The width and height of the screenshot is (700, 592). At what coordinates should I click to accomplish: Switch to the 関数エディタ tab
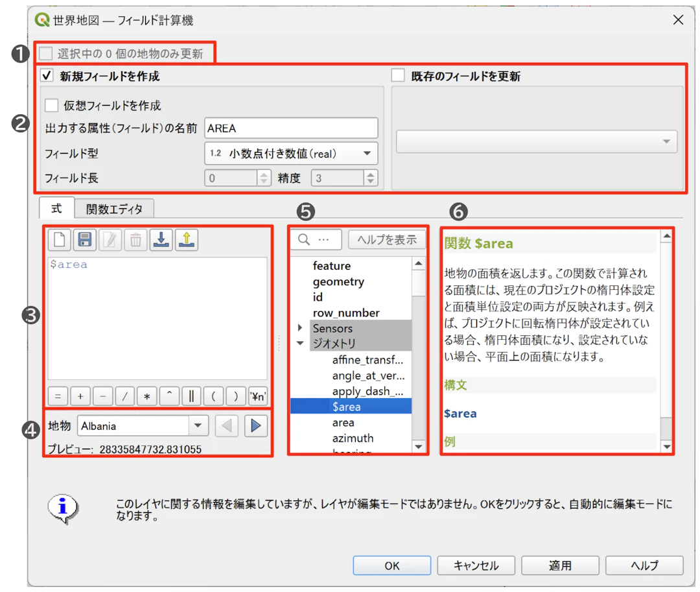click(x=114, y=209)
